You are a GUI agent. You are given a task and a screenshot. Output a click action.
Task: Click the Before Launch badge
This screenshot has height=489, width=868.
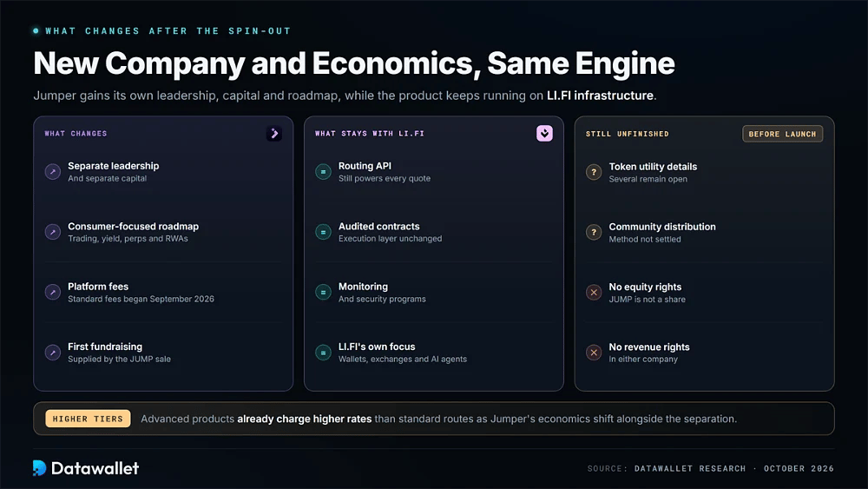pos(782,134)
